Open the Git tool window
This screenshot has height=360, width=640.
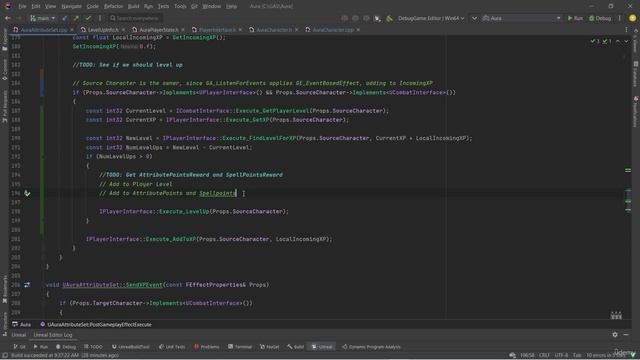click(x=20, y=347)
